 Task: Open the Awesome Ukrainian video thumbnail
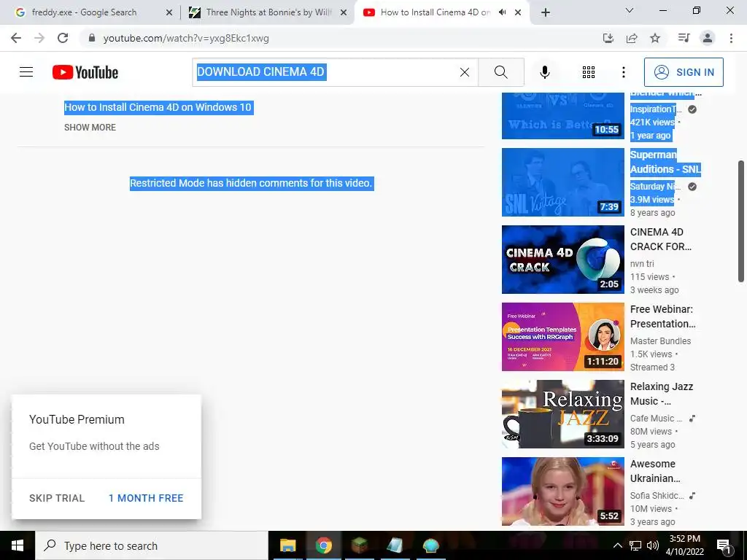(562, 491)
